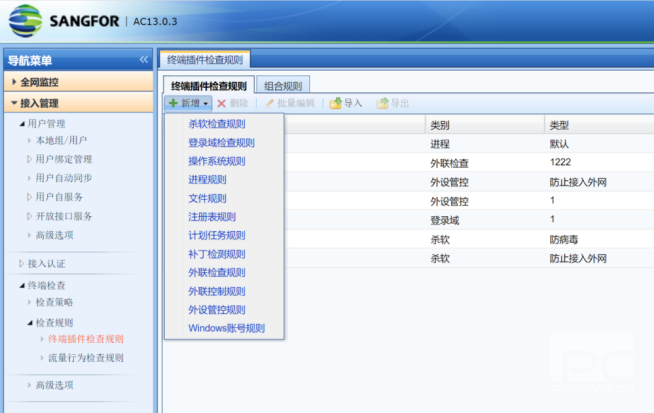Open the 新增 dropdown arrow
654x413 pixels.
(206, 103)
